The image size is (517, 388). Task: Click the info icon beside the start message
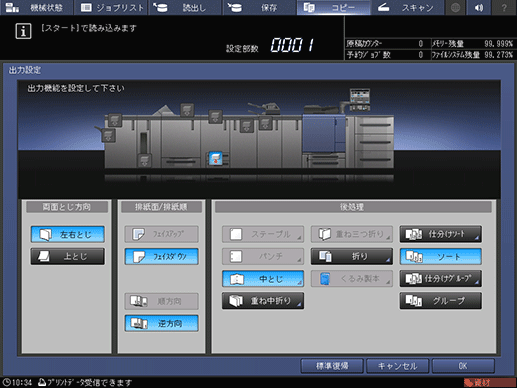[x=23, y=31]
